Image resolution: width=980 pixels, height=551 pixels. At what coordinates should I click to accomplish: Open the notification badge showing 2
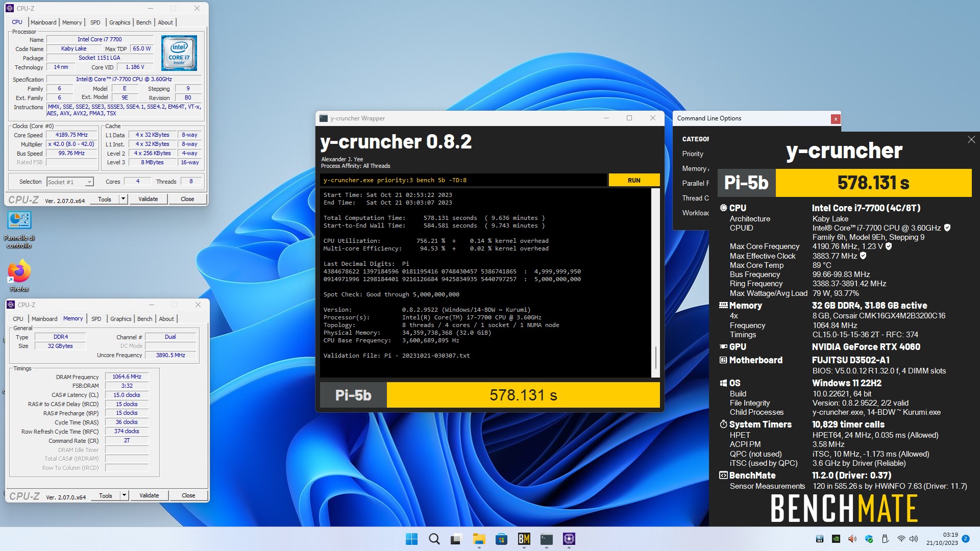coord(966,539)
